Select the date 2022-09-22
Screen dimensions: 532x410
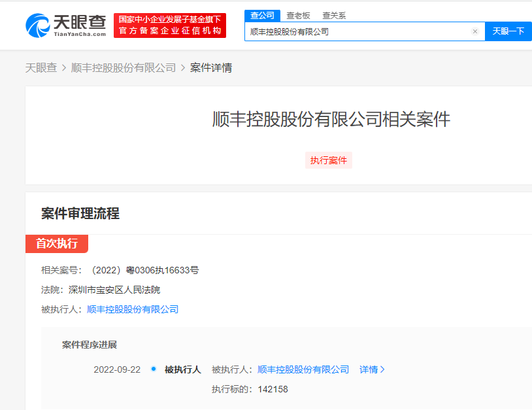click(117, 369)
